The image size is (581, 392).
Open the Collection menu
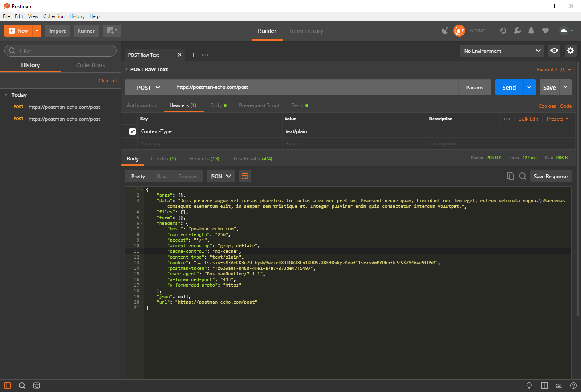[x=54, y=16]
